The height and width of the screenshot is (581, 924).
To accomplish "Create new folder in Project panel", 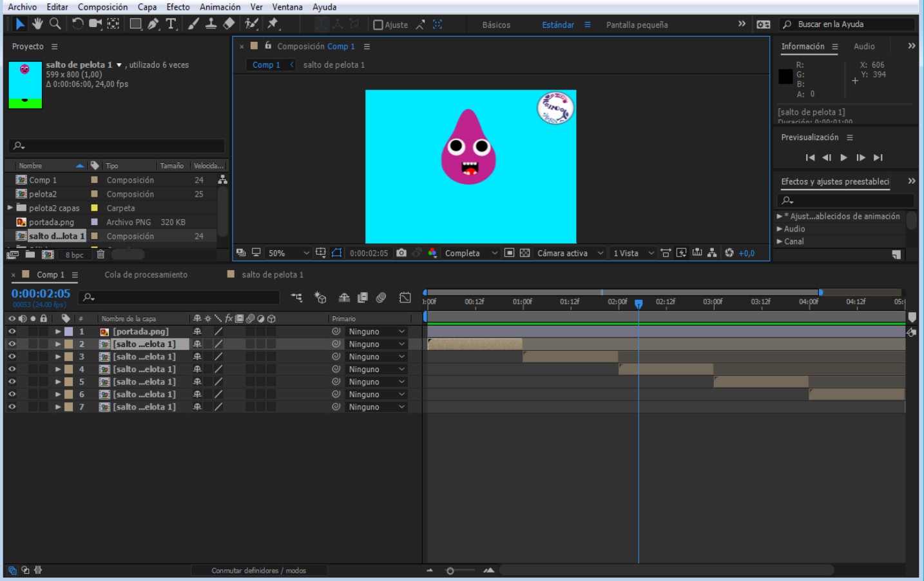I will pos(30,255).
